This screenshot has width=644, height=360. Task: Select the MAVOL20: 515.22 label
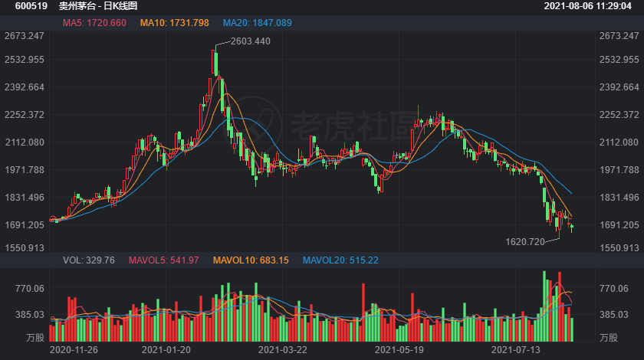point(340,260)
